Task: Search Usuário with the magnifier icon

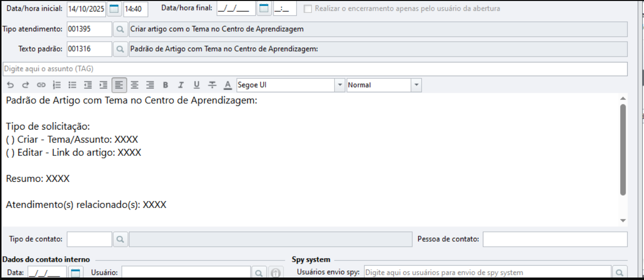Action: [x=259, y=273]
